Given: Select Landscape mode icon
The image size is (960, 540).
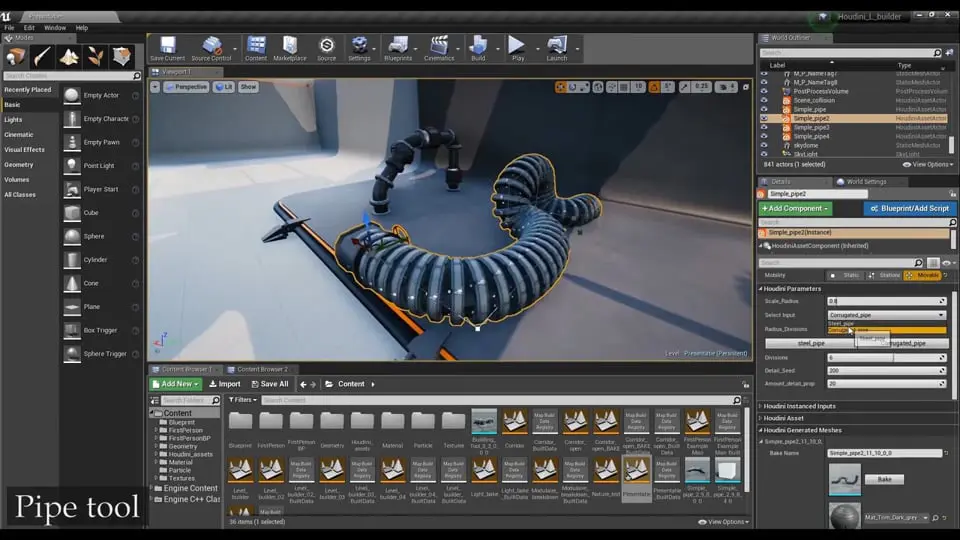Looking at the screenshot, I should [69, 57].
